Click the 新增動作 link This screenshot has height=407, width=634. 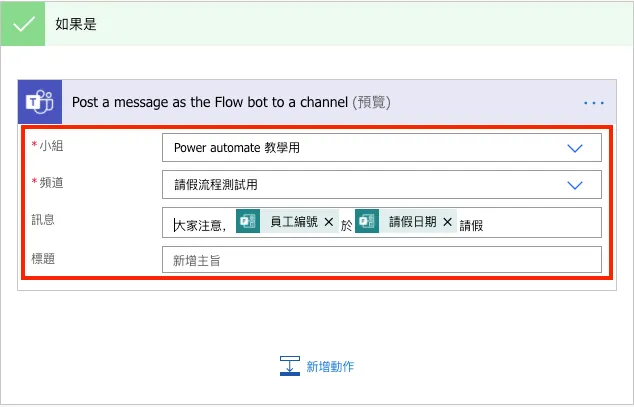330,367
